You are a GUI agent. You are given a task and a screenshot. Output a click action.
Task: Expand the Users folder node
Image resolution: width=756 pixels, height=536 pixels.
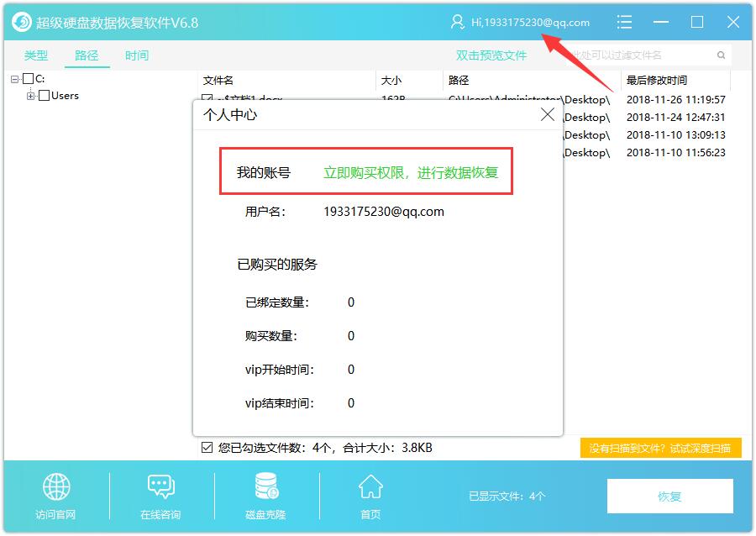point(31,96)
